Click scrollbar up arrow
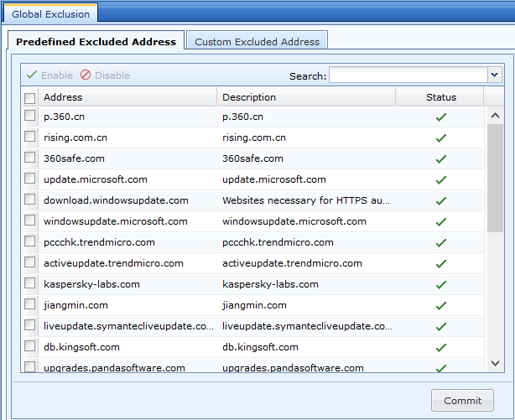This screenshot has width=515, height=420. (496, 115)
